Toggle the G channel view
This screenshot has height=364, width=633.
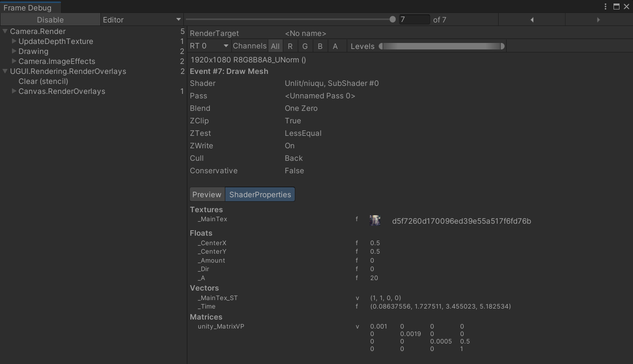pos(305,46)
